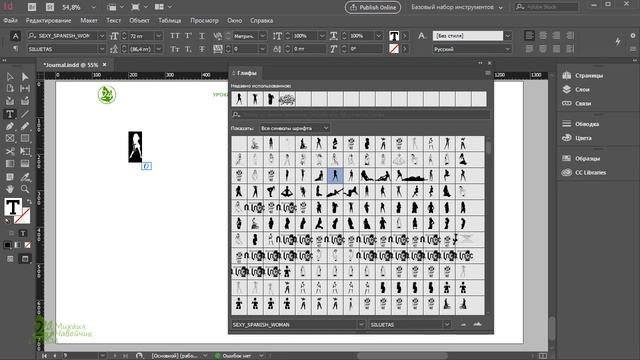Open the Glyphs panel font family dropdown
Image resolution: width=640 pixels, height=360 pixels.
click(x=361, y=324)
